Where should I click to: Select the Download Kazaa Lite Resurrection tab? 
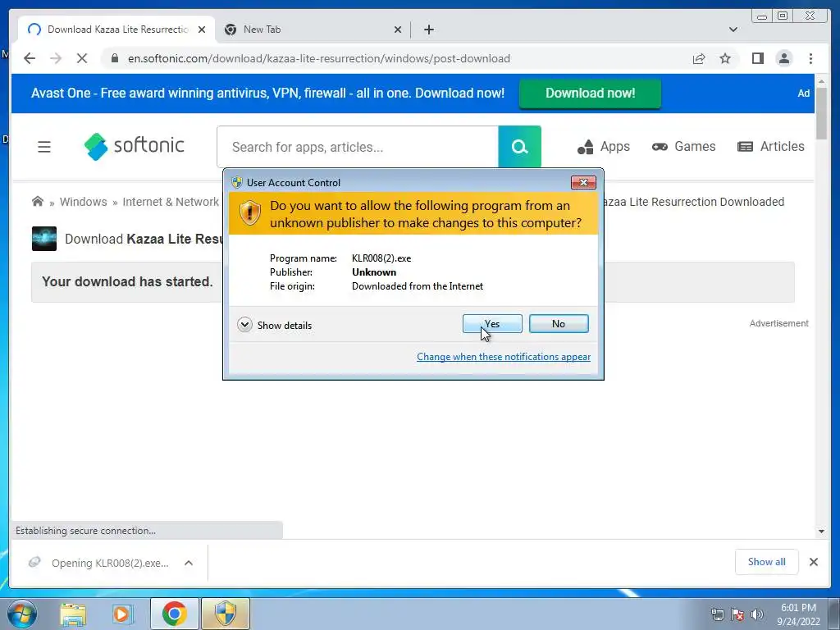[x=115, y=30]
